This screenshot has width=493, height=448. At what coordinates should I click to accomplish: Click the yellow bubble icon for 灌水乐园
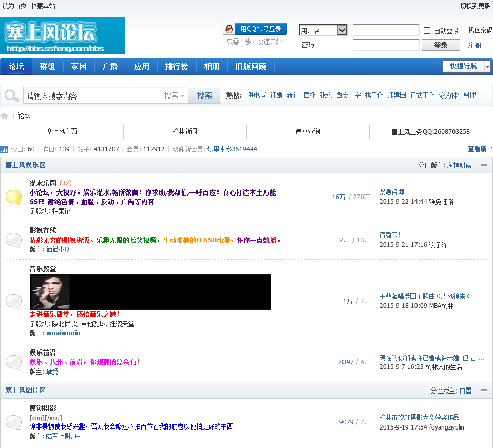[x=14, y=197]
